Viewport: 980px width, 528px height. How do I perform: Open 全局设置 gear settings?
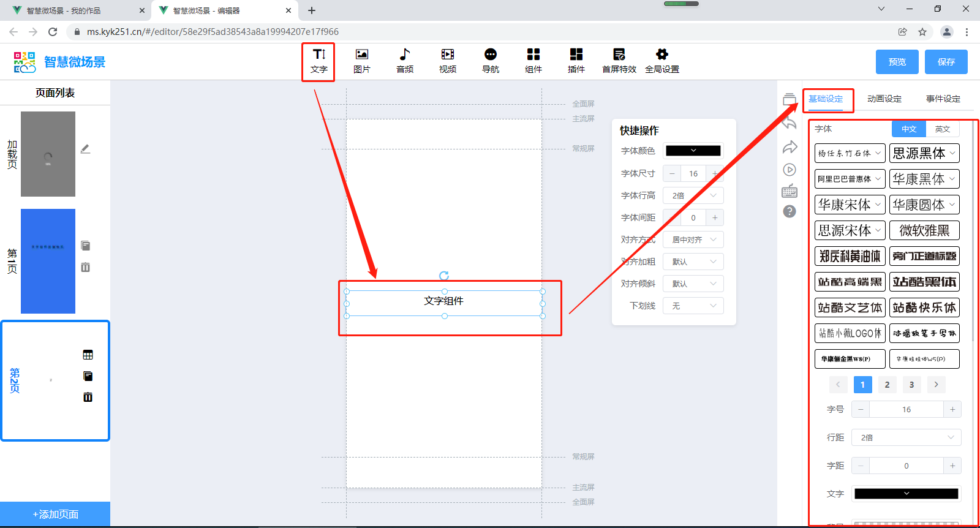661,61
